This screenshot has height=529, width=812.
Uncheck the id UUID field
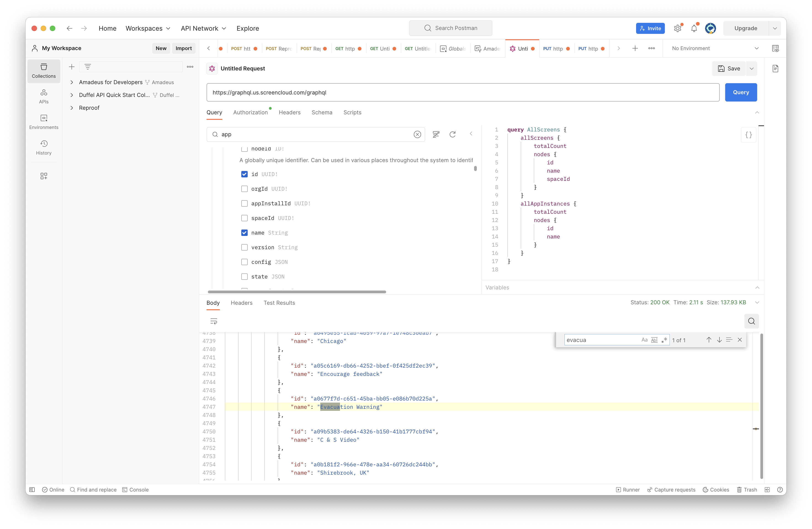tap(244, 174)
